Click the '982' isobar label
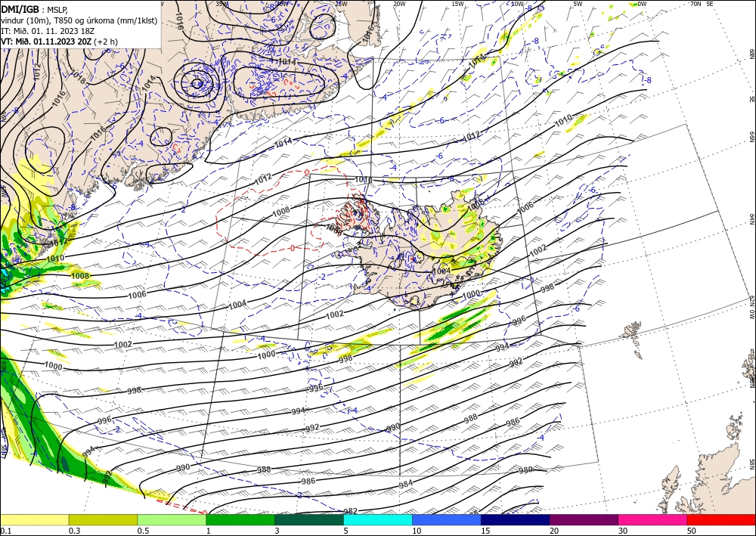756x536 pixels. 351,511
